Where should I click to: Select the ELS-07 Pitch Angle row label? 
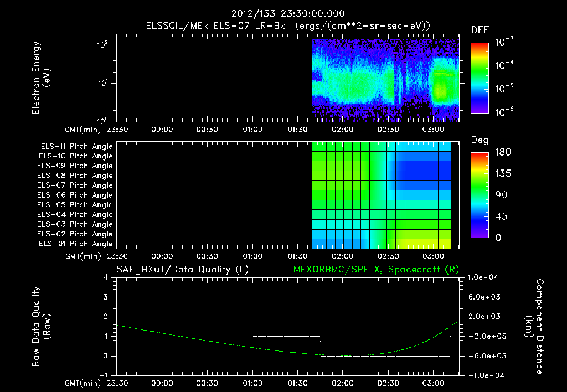point(75,185)
